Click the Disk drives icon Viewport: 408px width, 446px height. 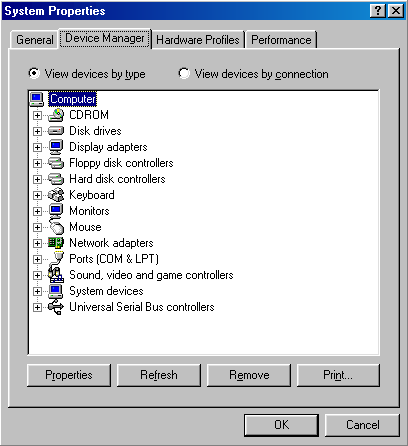[56, 131]
